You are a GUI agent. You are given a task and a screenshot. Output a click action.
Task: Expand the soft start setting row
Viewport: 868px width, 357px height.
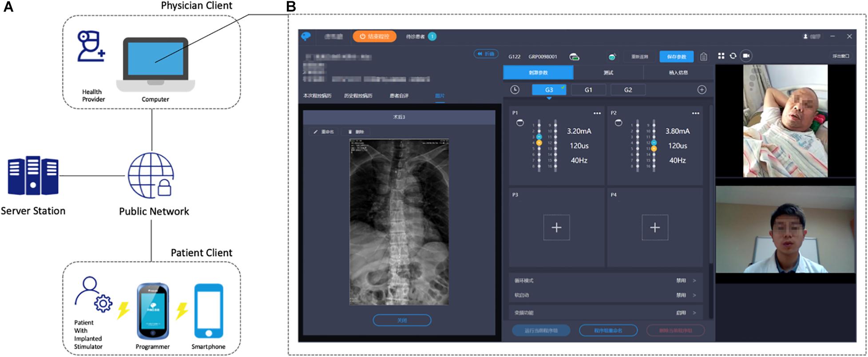click(606, 295)
